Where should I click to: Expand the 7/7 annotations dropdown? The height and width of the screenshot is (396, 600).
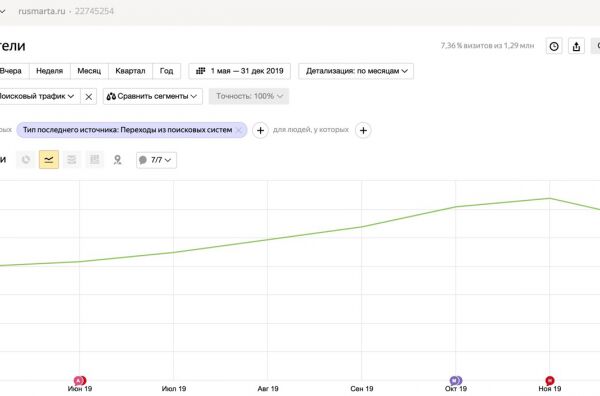[x=157, y=160]
